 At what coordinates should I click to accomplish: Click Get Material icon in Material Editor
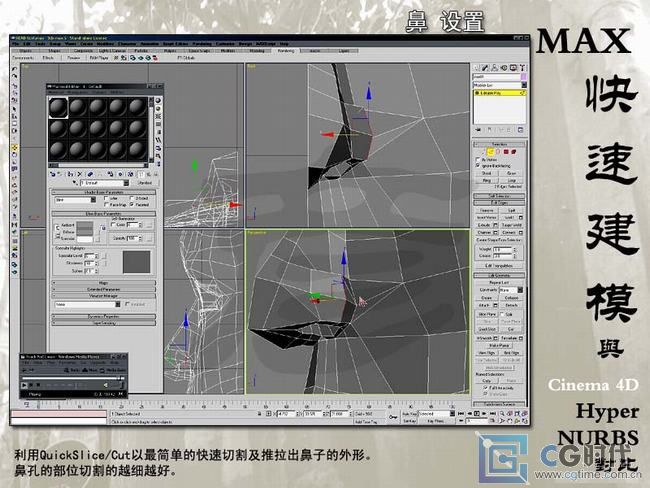(x=53, y=174)
